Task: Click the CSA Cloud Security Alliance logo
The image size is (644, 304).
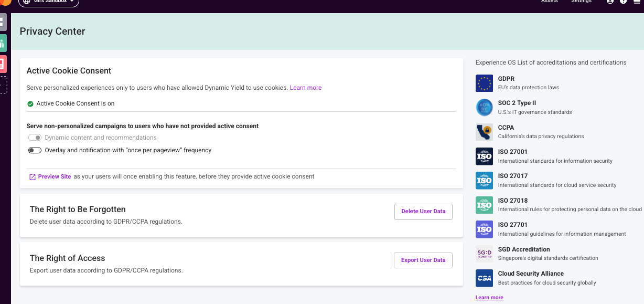Action: pyautogui.click(x=484, y=278)
